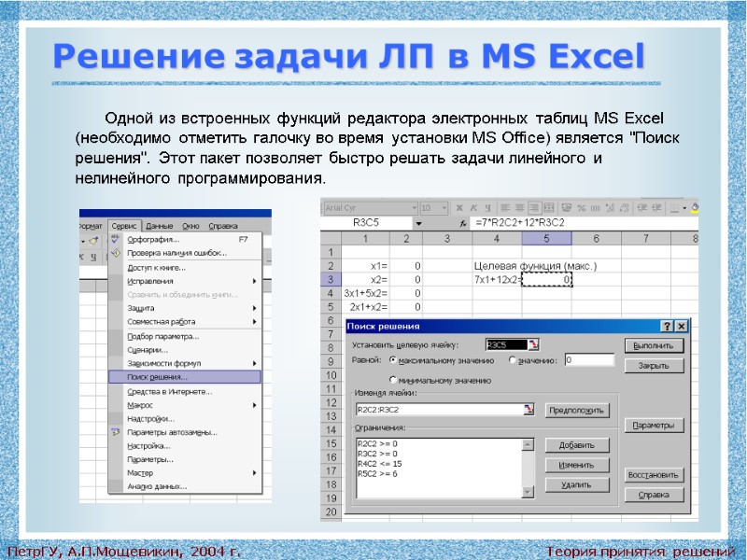The width and height of the screenshot is (747, 560).
Task: Select constraint 'R4C2 <= 15' in list
Action: point(380,464)
